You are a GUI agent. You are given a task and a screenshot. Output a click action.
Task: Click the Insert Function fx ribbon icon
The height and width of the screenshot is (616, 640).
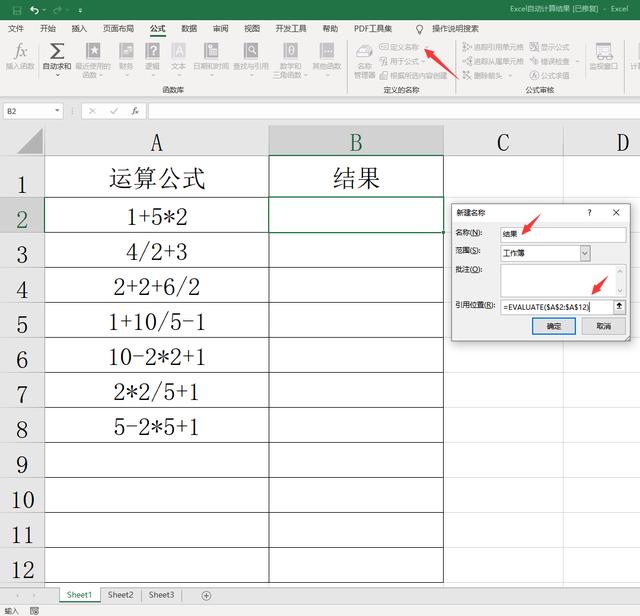click(x=20, y=52)
